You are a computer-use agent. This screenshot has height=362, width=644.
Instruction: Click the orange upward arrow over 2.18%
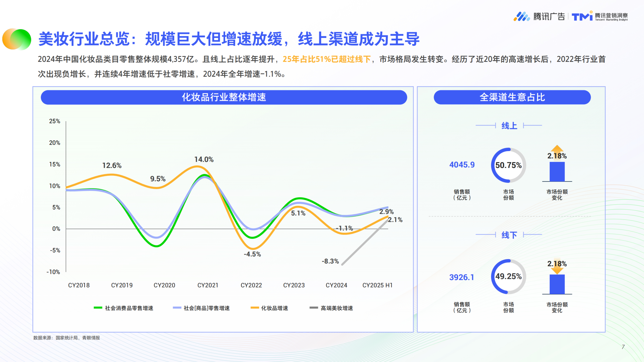point(557,149)
